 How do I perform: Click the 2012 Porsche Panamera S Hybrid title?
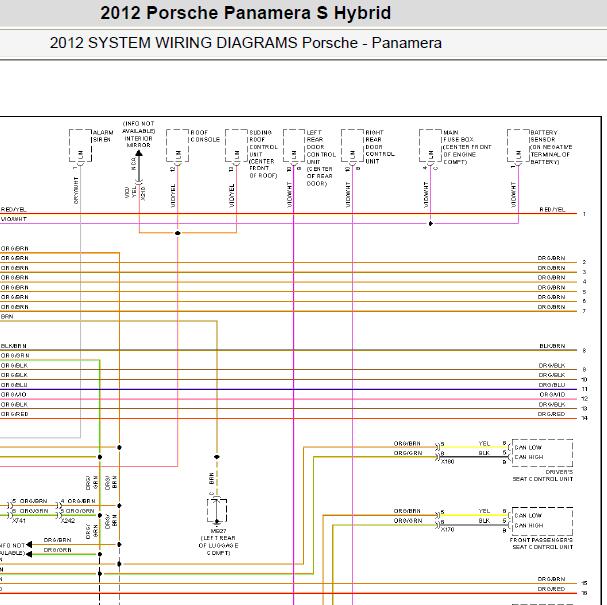click(x=245, y=13)
